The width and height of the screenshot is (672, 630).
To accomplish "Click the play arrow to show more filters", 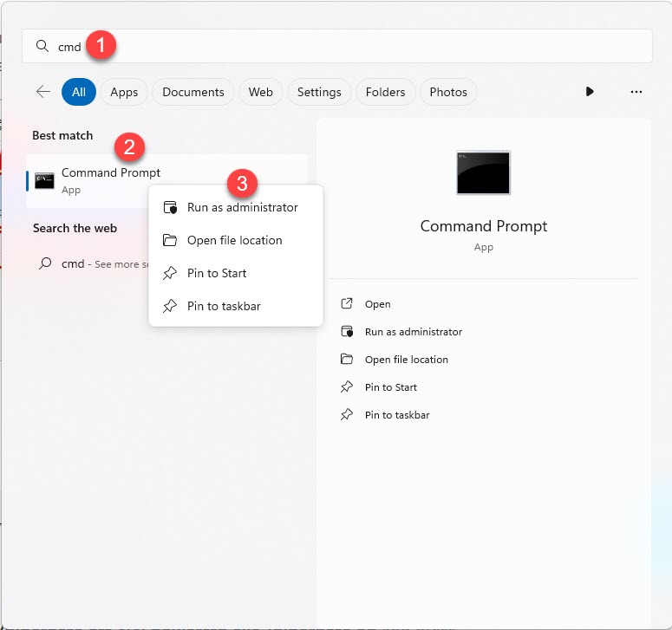I will 590,92.
